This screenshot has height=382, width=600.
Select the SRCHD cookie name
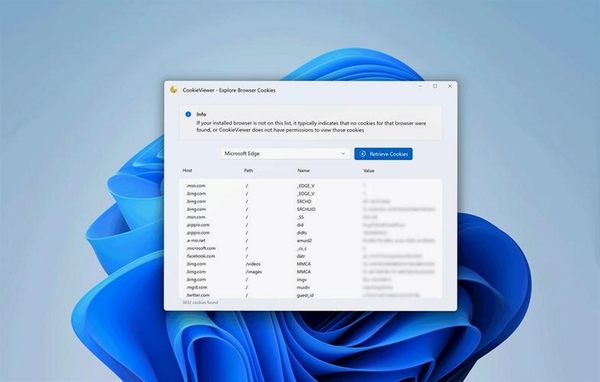pos(304,201)
